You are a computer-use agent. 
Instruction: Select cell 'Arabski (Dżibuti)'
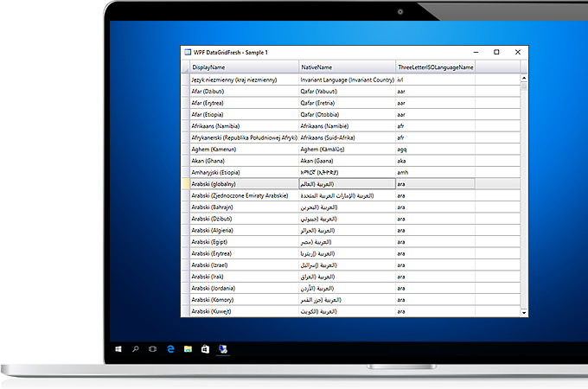tap(244, 219)
